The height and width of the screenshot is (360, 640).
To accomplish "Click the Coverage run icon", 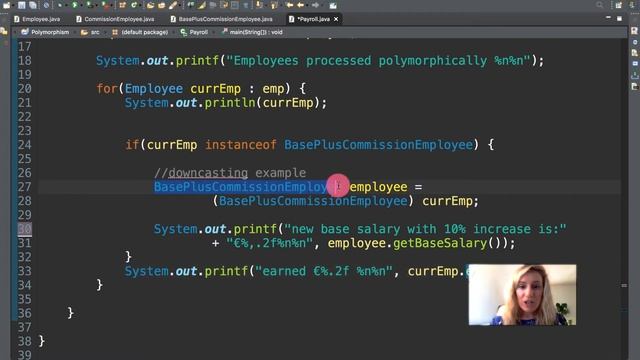I will click(x=89, y=5).
